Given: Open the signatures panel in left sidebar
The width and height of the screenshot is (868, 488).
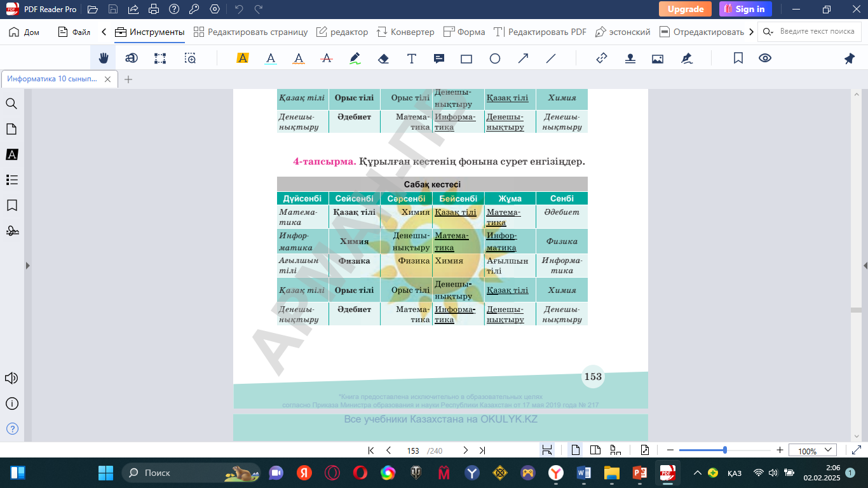Looking at the screenshot, I should (x=11, y=231).
